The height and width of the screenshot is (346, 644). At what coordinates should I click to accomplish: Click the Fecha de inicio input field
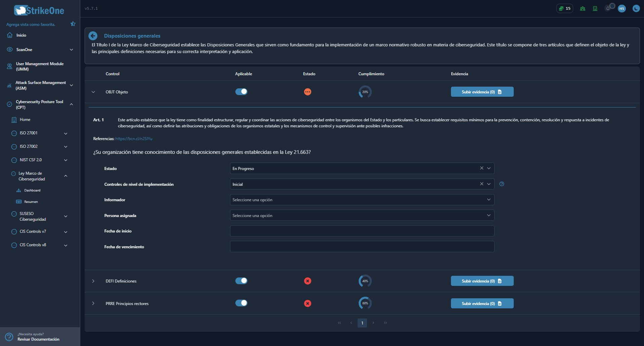click(362, 231)
